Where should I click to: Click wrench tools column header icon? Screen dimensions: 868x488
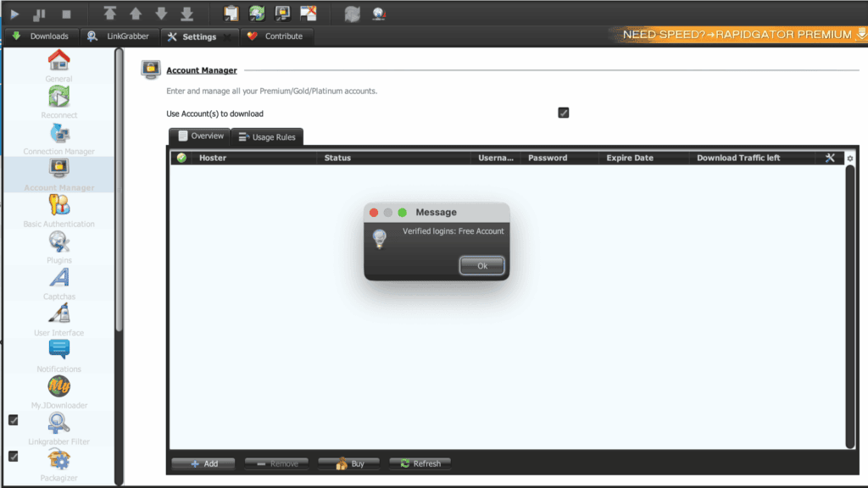pyautogui.click(x=830, y=158)
